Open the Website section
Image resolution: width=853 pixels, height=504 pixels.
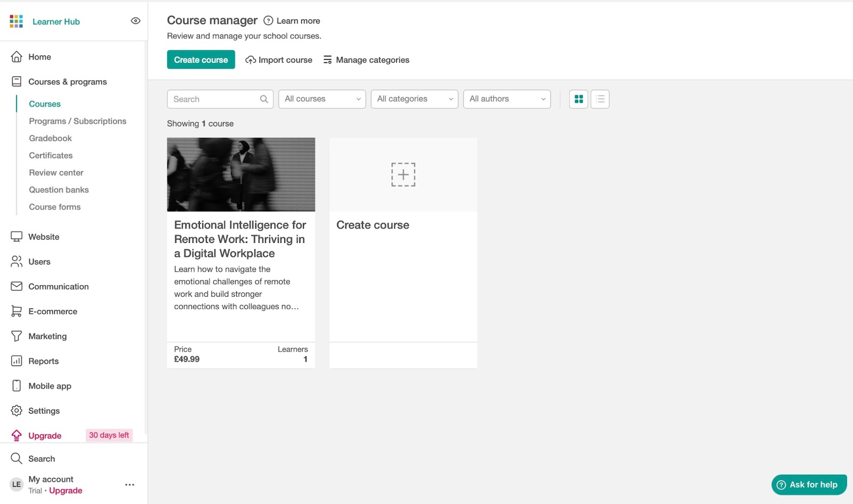[44, 237]
